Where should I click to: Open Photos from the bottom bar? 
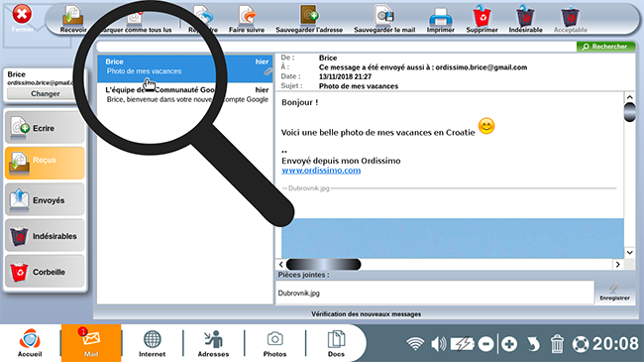click(274, 343)
